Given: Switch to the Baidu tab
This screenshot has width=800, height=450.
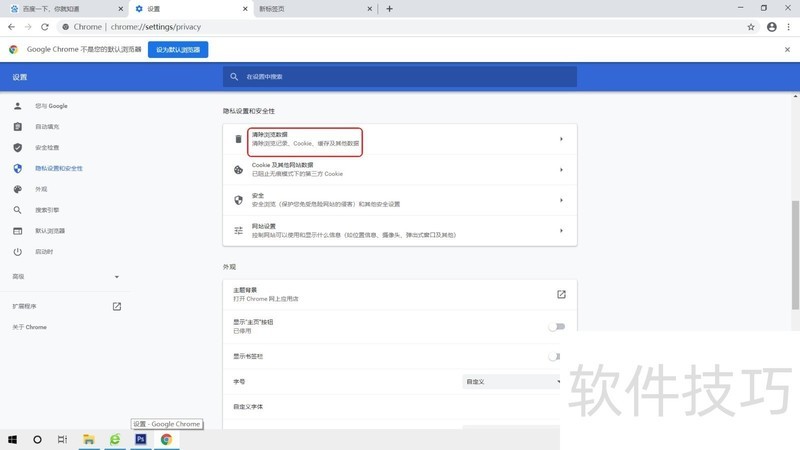Looking at the screenshot, I should click(64, 9).
